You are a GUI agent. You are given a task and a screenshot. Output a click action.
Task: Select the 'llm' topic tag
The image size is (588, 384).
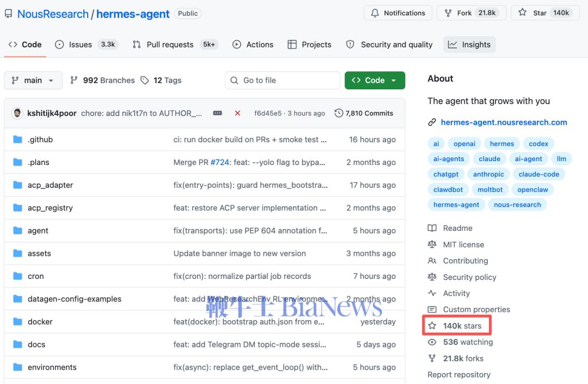pyautogui.click(x=561, y=159)
